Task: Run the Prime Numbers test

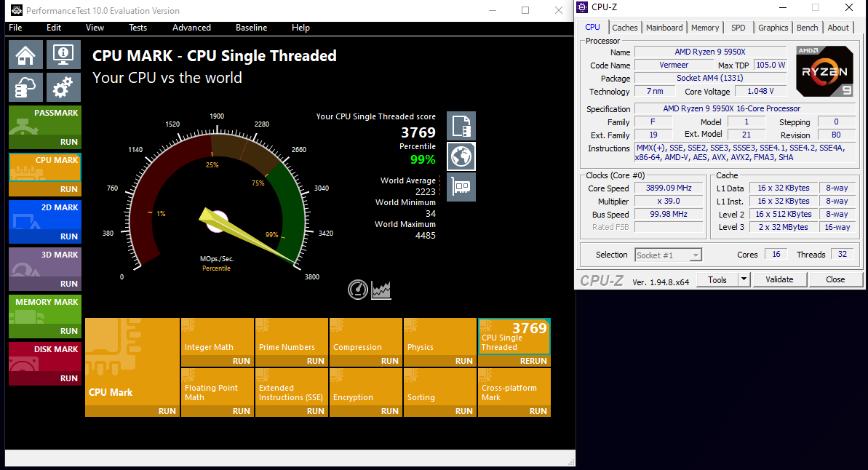Action: [x=292, y=361]
